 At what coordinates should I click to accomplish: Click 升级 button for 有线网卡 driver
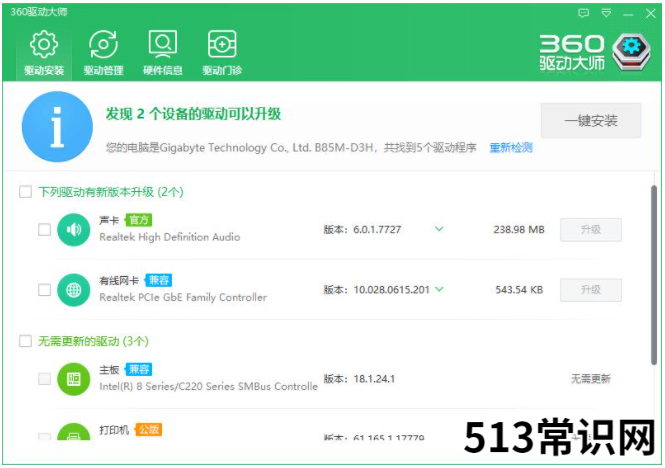[591, 290]
